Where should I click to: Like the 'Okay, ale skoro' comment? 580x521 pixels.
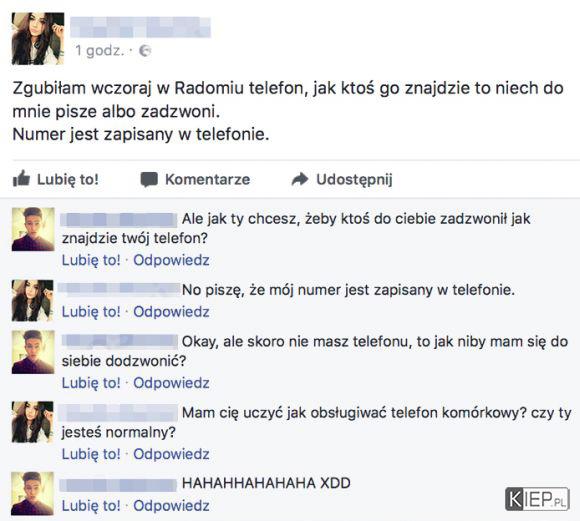tap(91, 383)
